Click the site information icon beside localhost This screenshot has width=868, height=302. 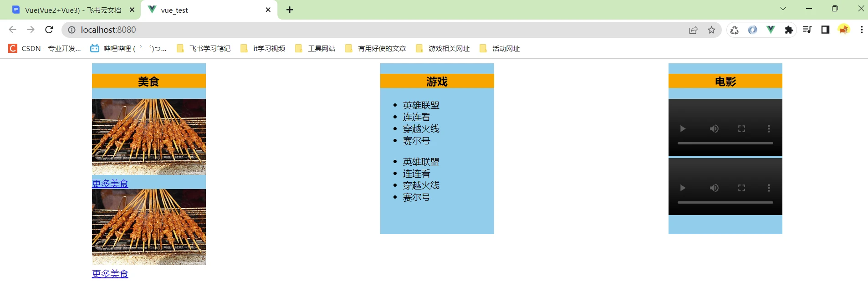point(71,30)
